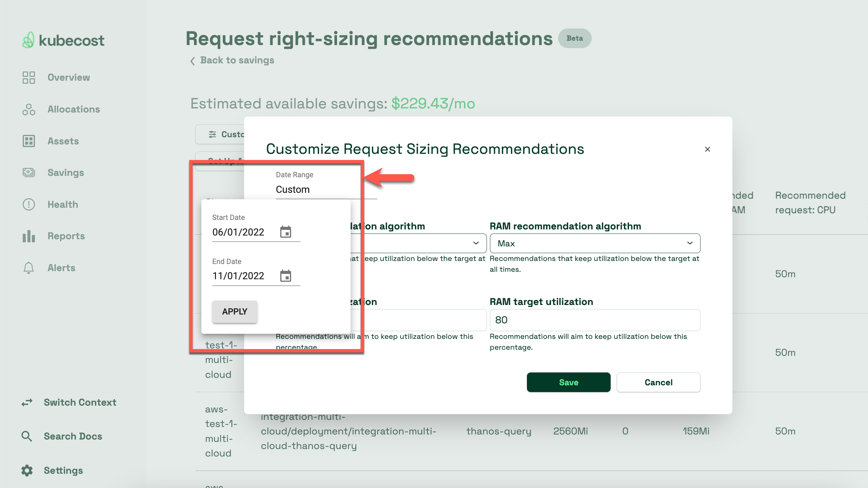The image size is (868, 488).
Task: Open the Health panel
Action: tap(63, 204)
